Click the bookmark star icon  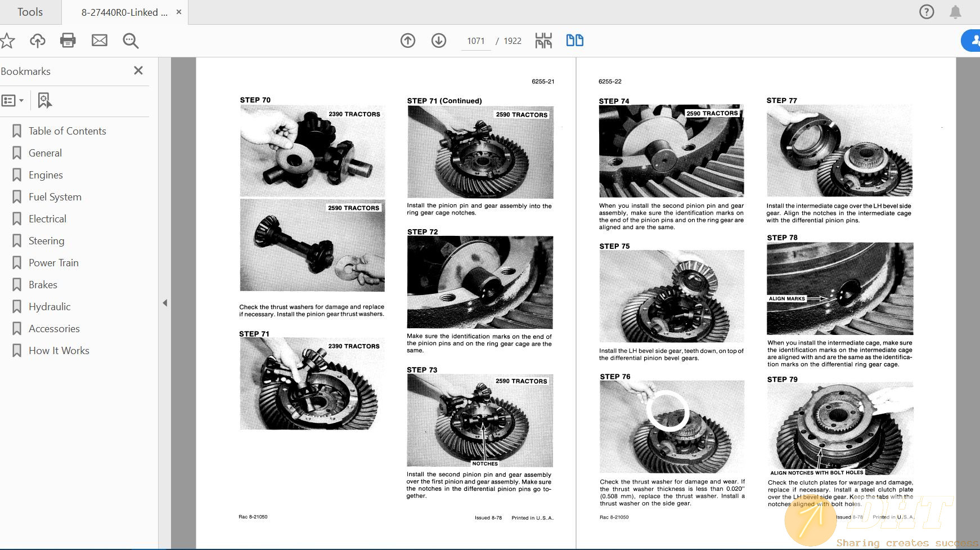tap(7, 41)
